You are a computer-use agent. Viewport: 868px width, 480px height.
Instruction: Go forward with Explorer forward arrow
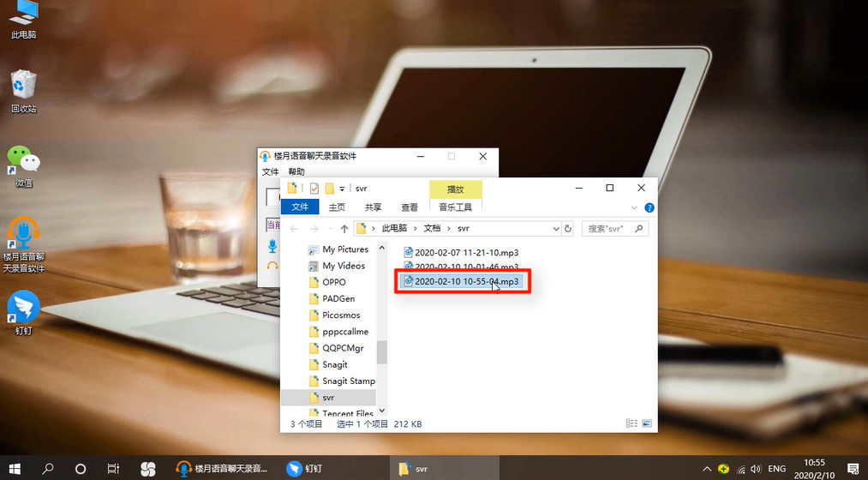pos(314,229)
